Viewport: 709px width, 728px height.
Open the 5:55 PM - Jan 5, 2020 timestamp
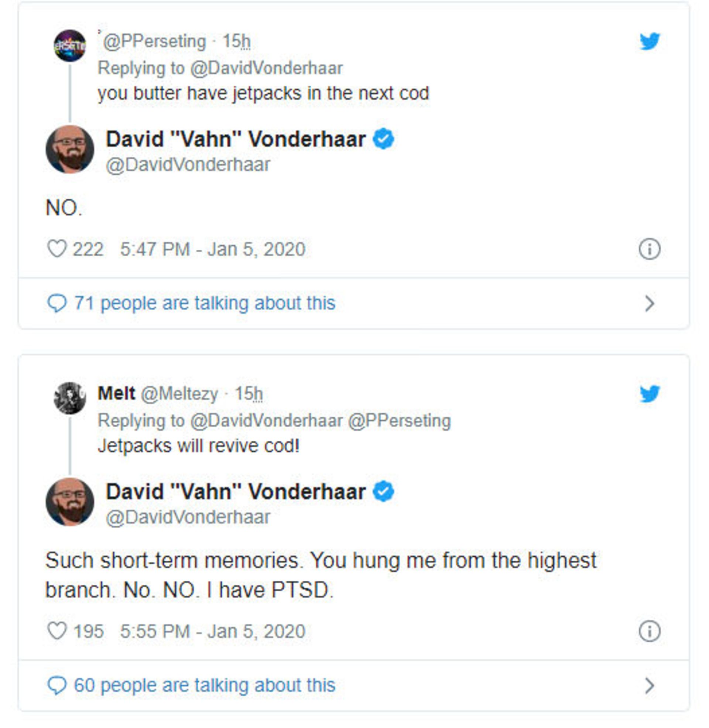pyautogui.click(x=213, y=632)
